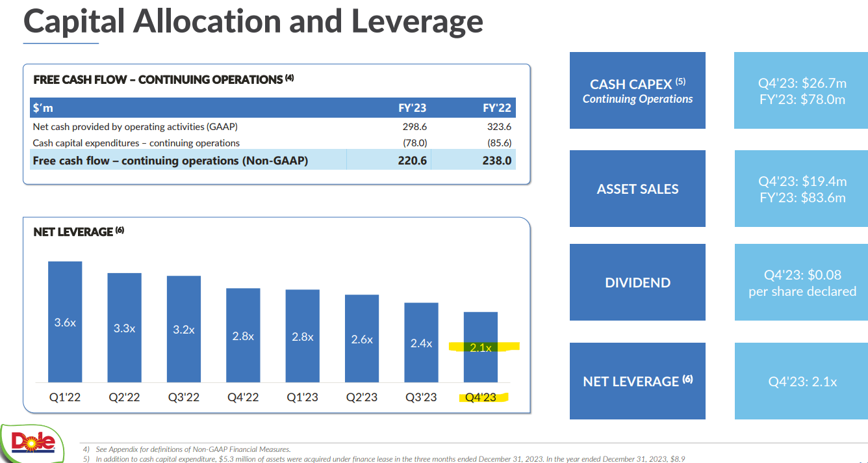Click the 3.6x Q1'22 leverage bar
Image resolution: width=868 pixels, height=463 pixels.
tap(64, 322)
